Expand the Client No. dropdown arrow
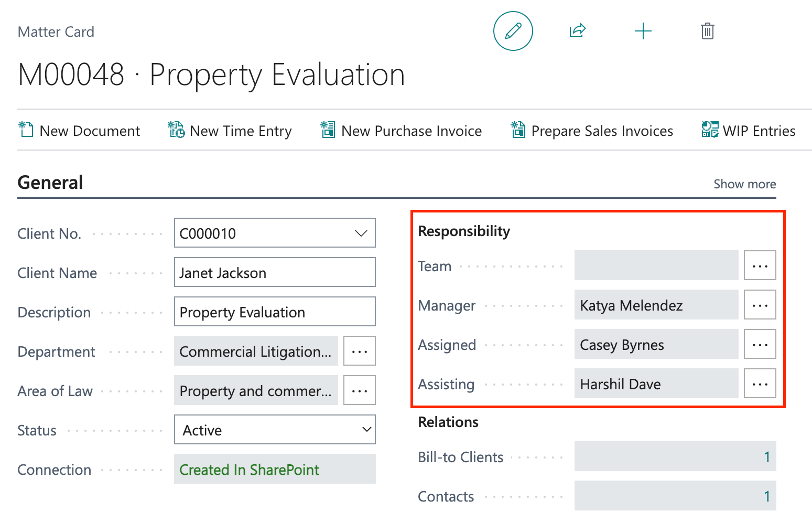 click(361, 233)
